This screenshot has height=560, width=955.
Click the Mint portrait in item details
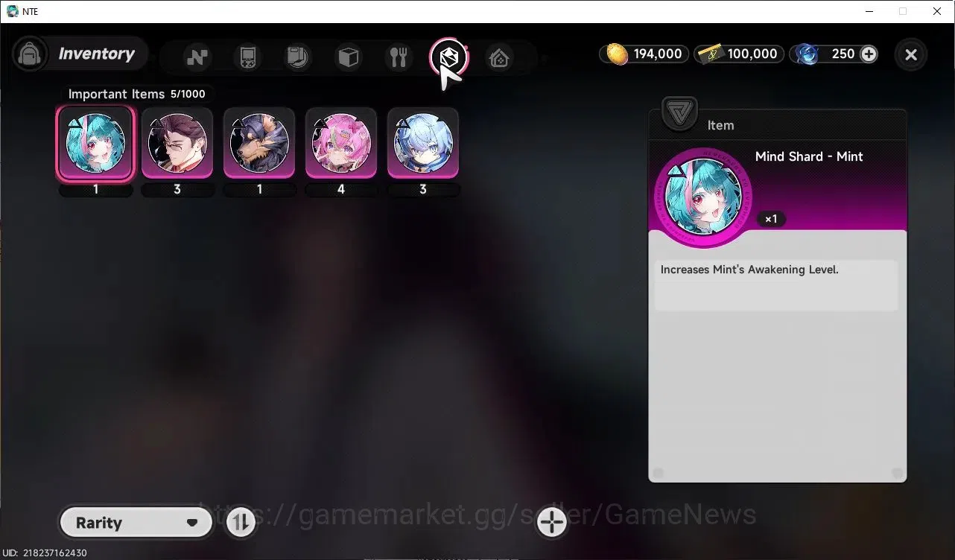coord(703,197)
